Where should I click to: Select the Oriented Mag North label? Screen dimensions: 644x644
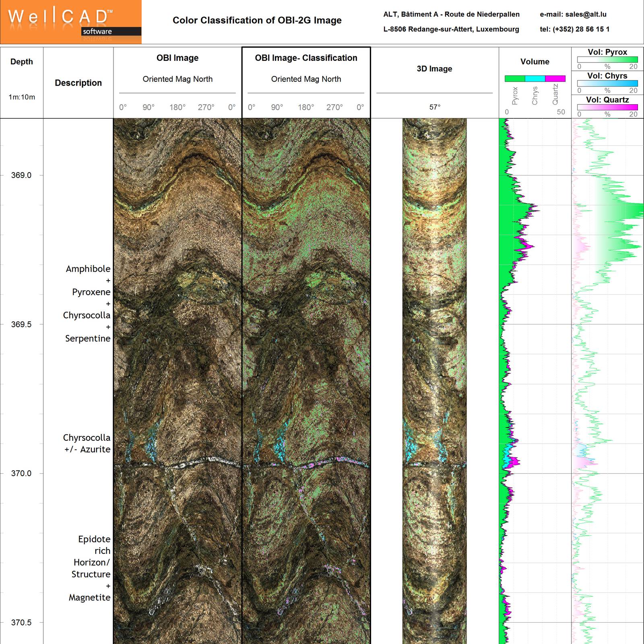177,79
